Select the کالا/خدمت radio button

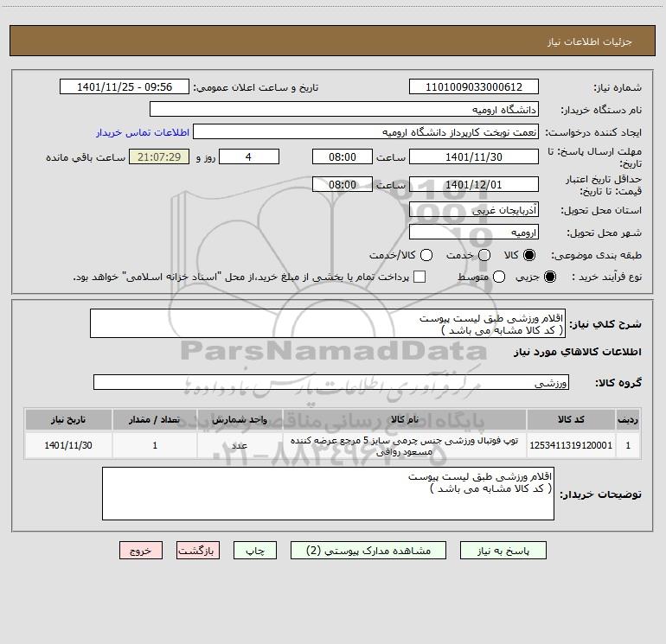426,255
